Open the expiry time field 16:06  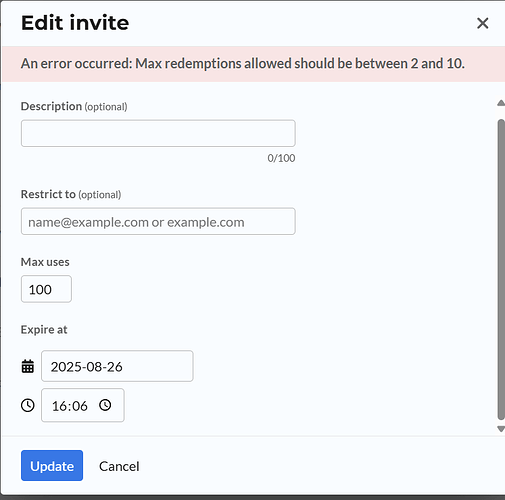83,405
